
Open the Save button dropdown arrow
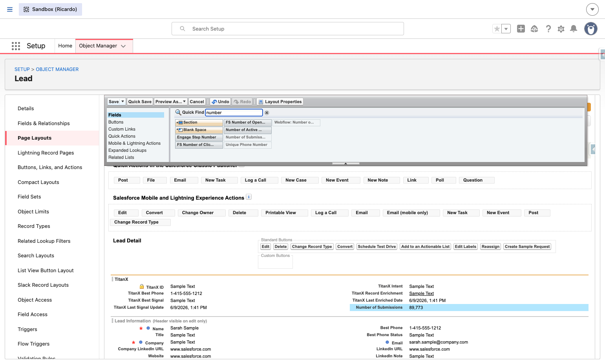(x=123, y=102)
